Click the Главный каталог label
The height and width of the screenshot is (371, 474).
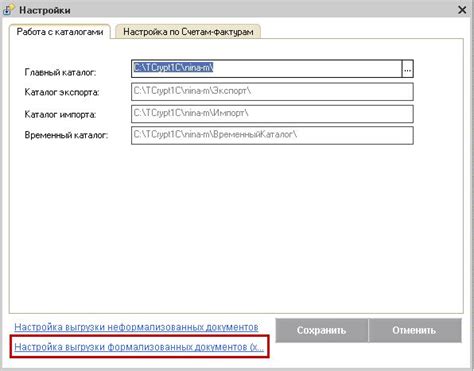point(60,72)
